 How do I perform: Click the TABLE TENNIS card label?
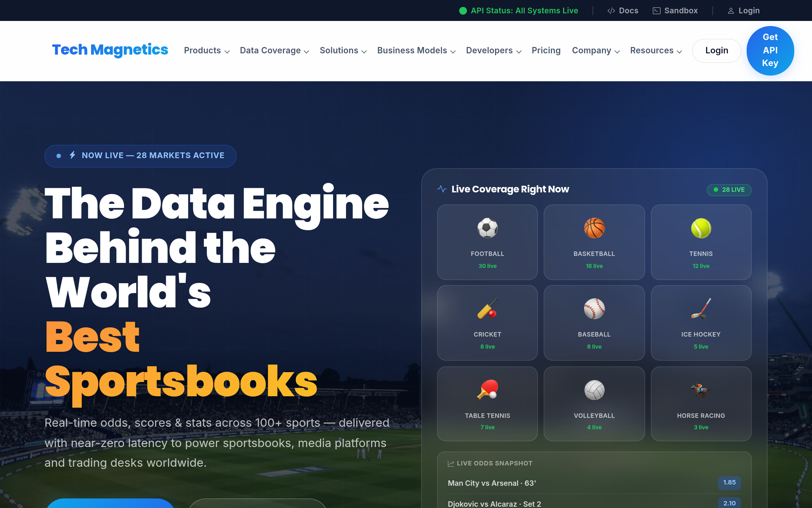(487, 416)
